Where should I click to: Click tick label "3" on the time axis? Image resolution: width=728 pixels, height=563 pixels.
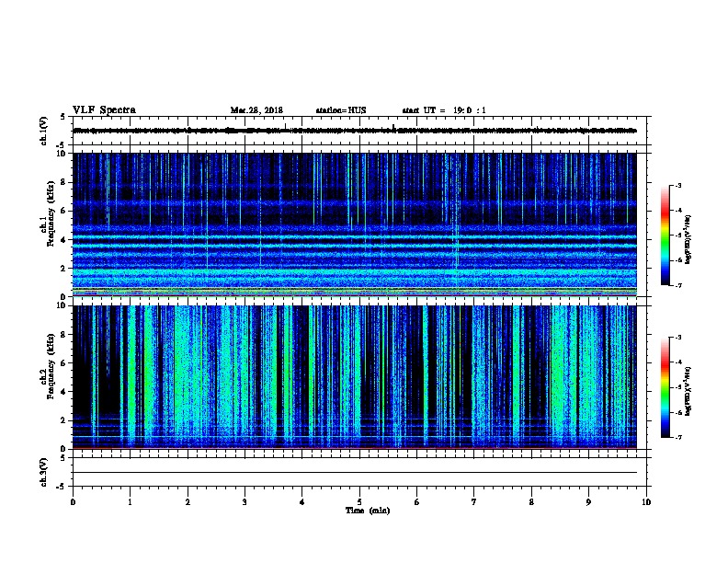(x=245, y=502)
